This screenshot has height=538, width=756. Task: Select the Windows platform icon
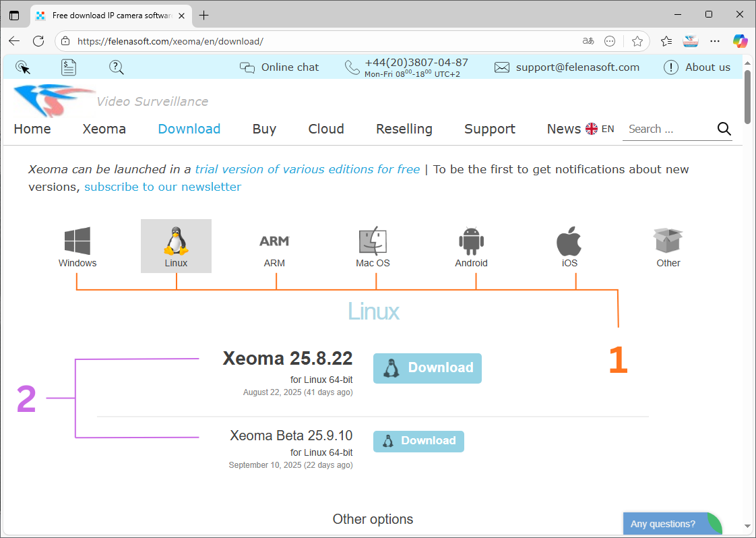[x=77, y=241]
